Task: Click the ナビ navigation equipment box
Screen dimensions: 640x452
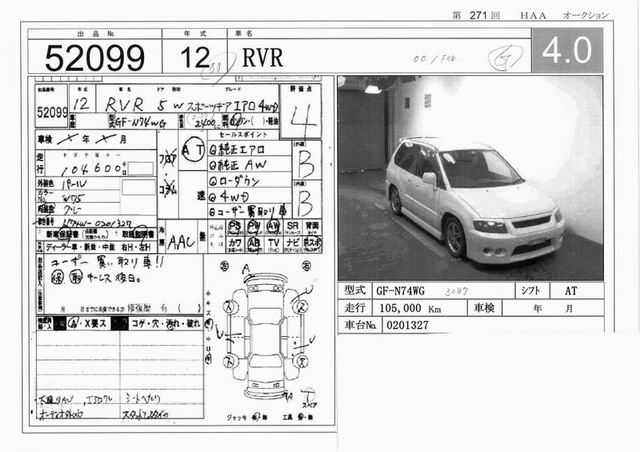Action: pyautogui.click(x=292, y=243)
